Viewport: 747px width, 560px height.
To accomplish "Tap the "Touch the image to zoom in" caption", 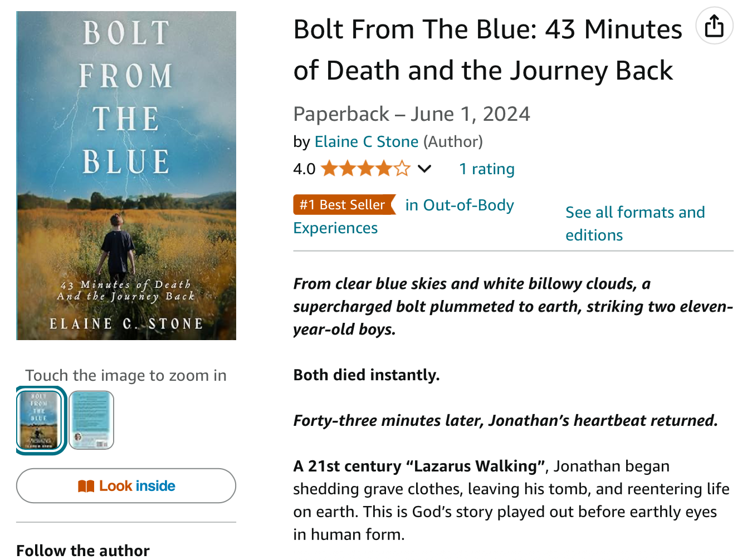I will (x=126, y=375).
